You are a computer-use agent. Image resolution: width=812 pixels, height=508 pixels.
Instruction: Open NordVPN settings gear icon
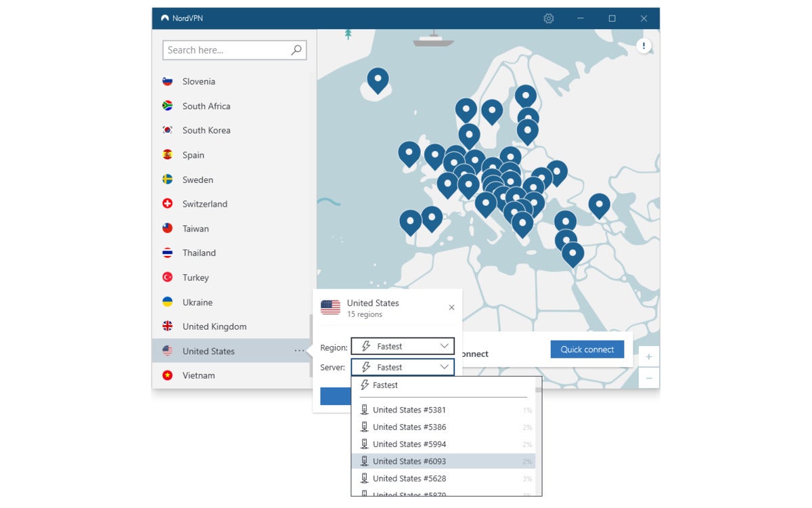click(x=549, y=18)
